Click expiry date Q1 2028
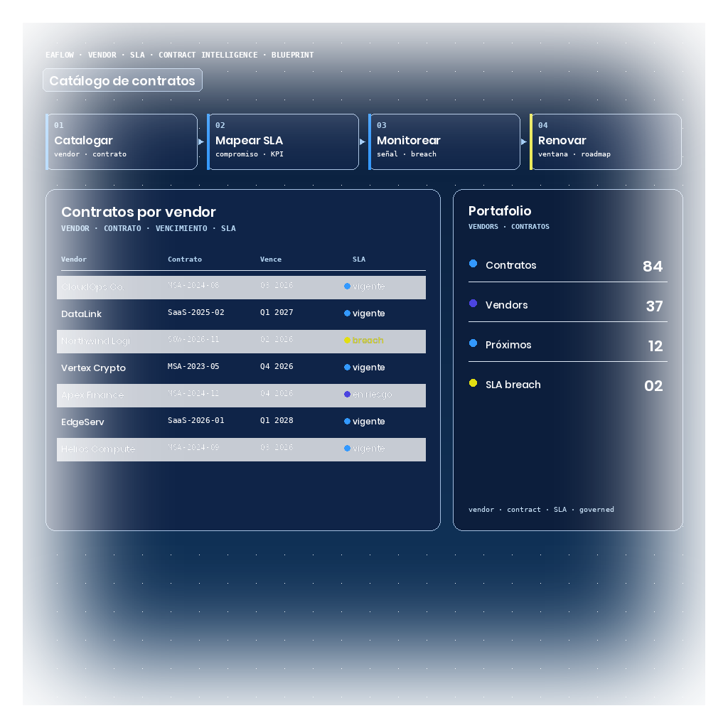Viewport: 728px width, 728px height. point(277,420)
